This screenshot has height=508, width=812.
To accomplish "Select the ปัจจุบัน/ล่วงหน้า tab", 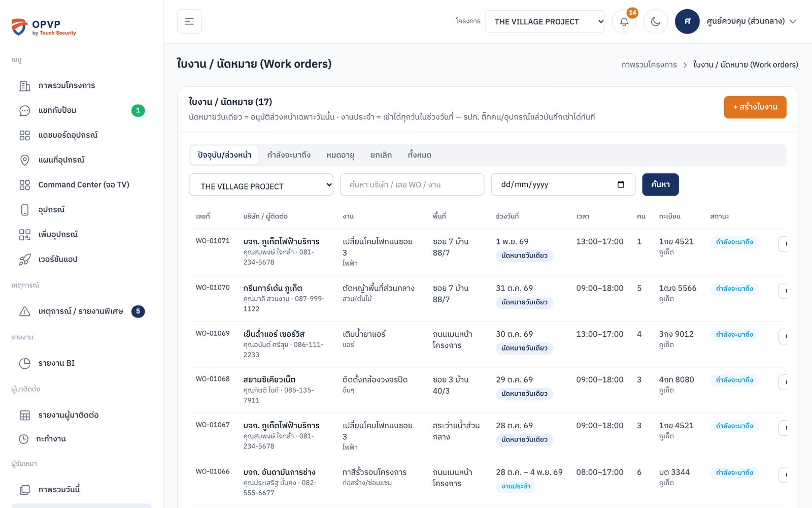I will pos(225,155).
